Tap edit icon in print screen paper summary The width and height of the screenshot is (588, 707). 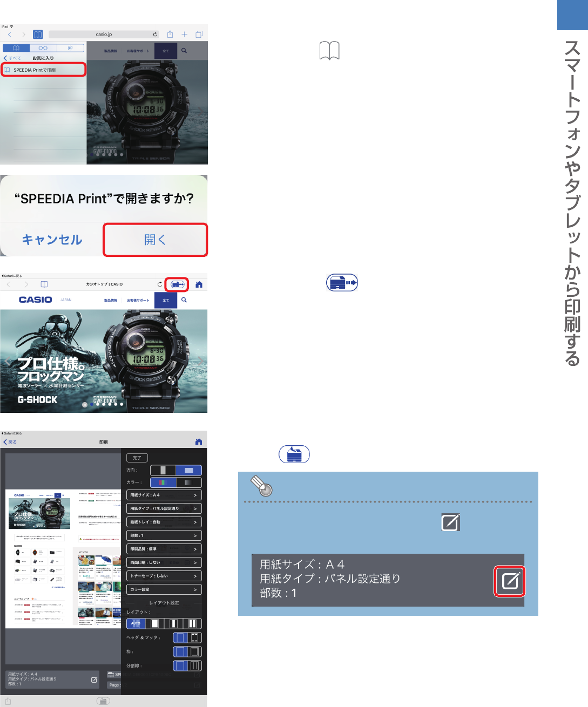(94, 679)
